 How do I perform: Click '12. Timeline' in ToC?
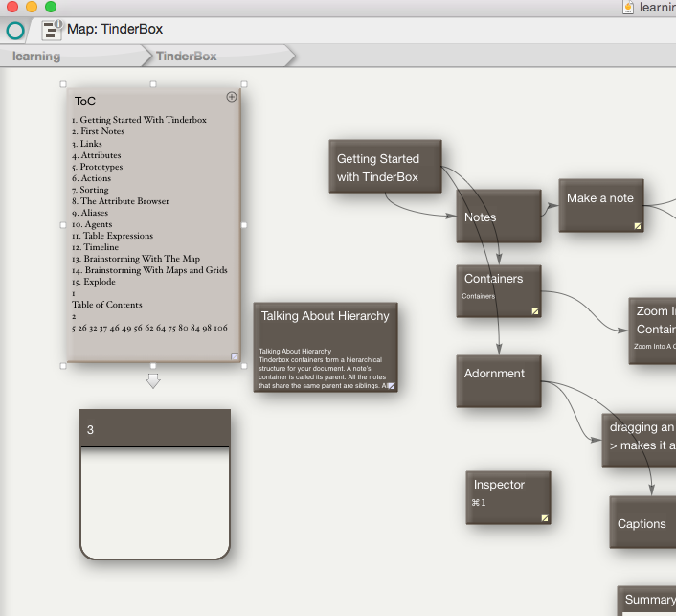pos(95,247)
